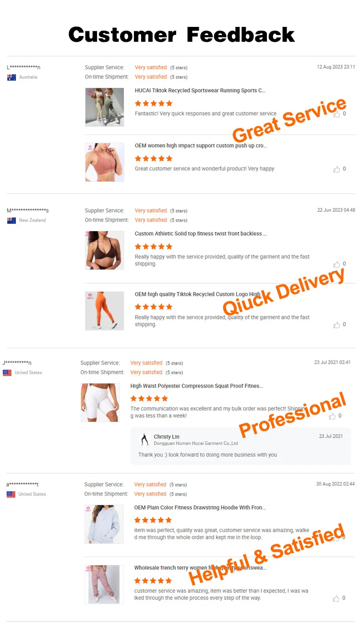Open OEM women high impact support product

[201, 146]
